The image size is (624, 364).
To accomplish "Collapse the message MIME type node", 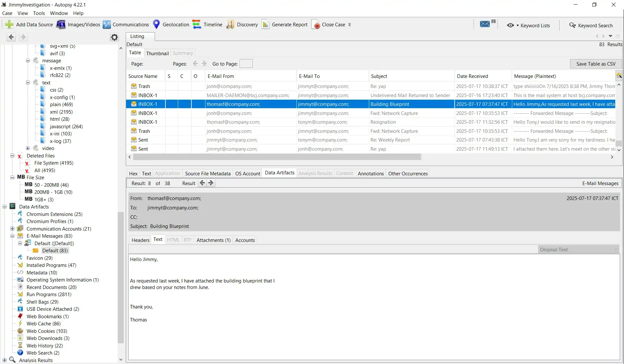I will click(28, 61).
